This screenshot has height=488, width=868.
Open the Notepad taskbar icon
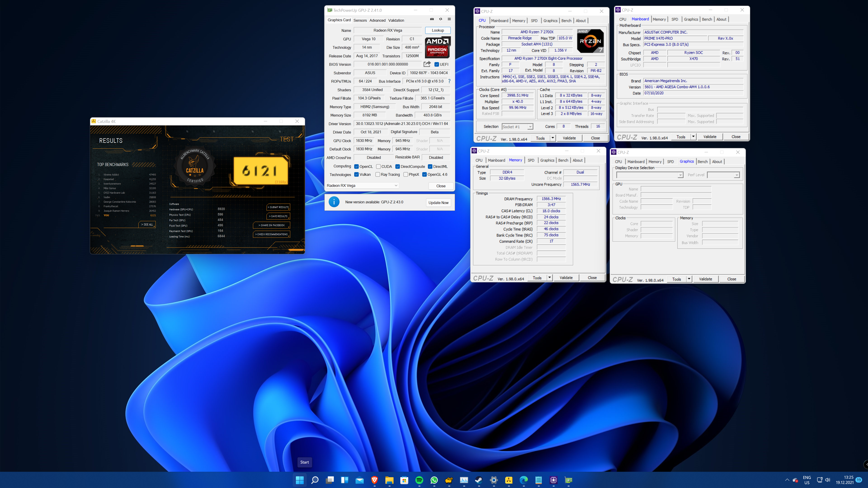pos(538,480)
